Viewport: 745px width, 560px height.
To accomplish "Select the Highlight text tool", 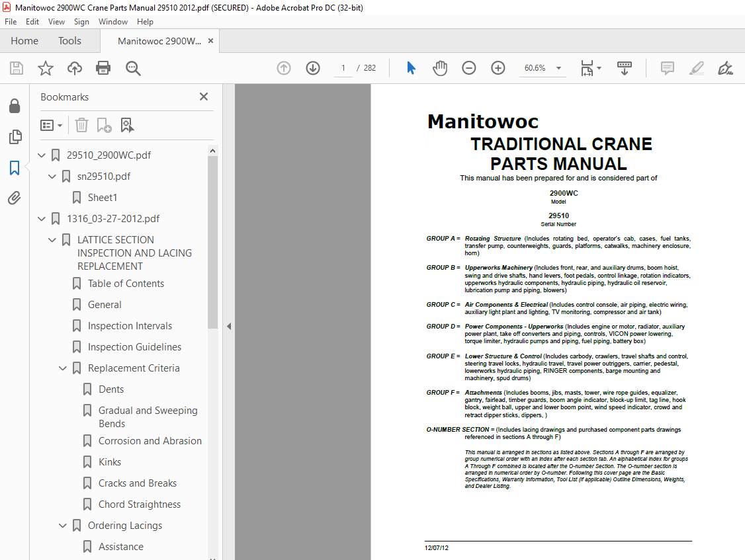I will click(697, 68).
